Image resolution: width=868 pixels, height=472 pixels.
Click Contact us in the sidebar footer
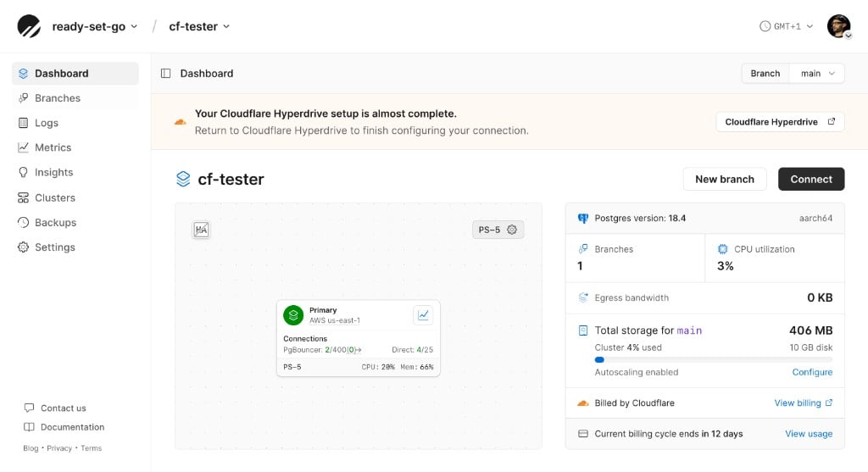coord(55,408)
